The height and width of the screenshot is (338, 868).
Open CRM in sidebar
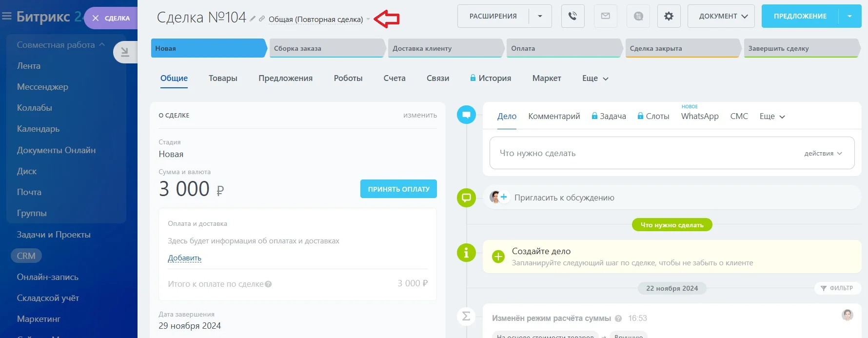tap(26, 256)
